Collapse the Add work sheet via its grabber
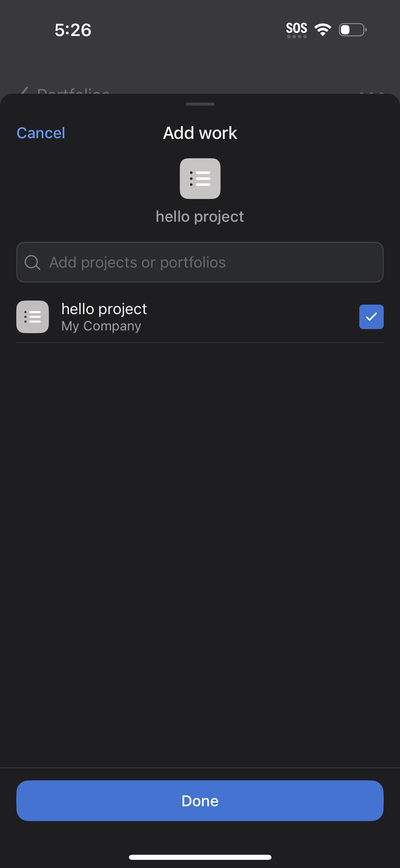The height and width of the screenshot is (868, 400). (x=200, y=104)
